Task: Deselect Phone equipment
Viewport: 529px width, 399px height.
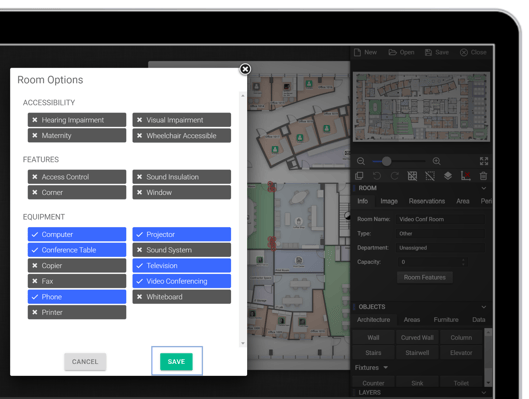Action: 77,297
